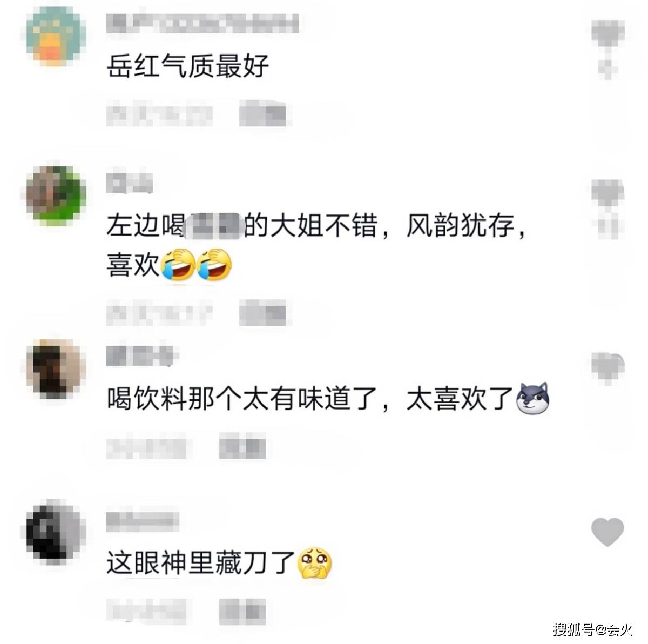Click the dog emoji after '太喜欢了'
This screenshot has width=648, height=644.
(x=532, y=399)
